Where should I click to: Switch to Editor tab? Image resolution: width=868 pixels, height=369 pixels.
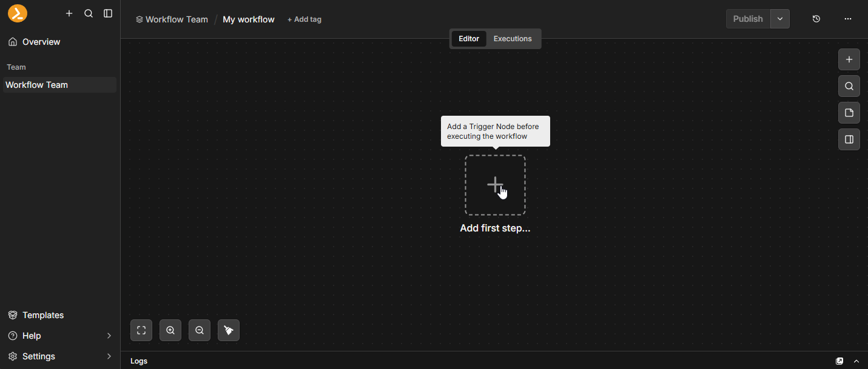[469, 39]
